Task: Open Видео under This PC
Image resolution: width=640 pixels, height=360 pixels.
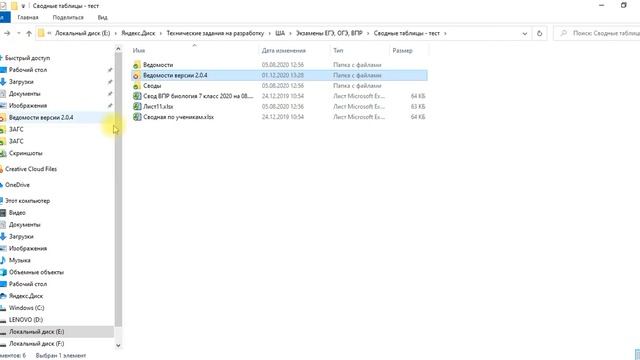Action: click(17, 213)
